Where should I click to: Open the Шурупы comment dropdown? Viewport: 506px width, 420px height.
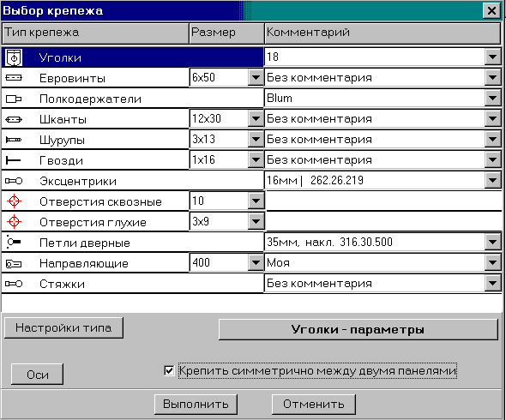pyautogui.click(x=493, y=140)
